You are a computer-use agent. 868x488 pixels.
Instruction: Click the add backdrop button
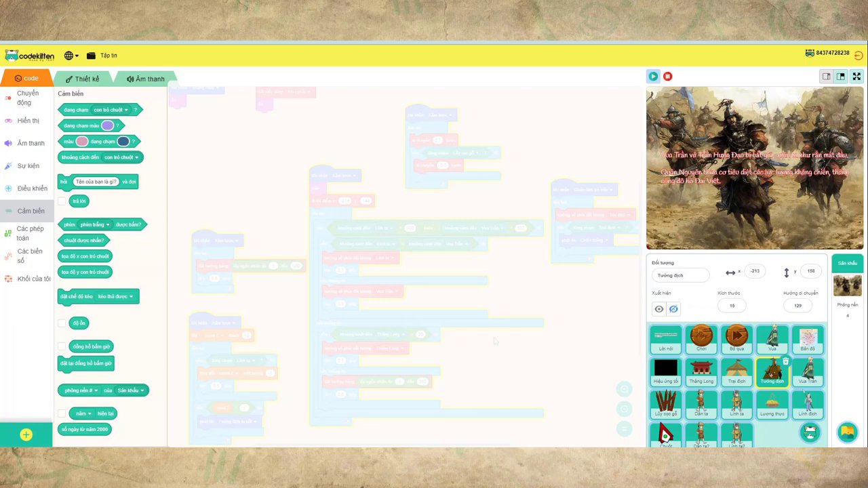pos(847,432)
